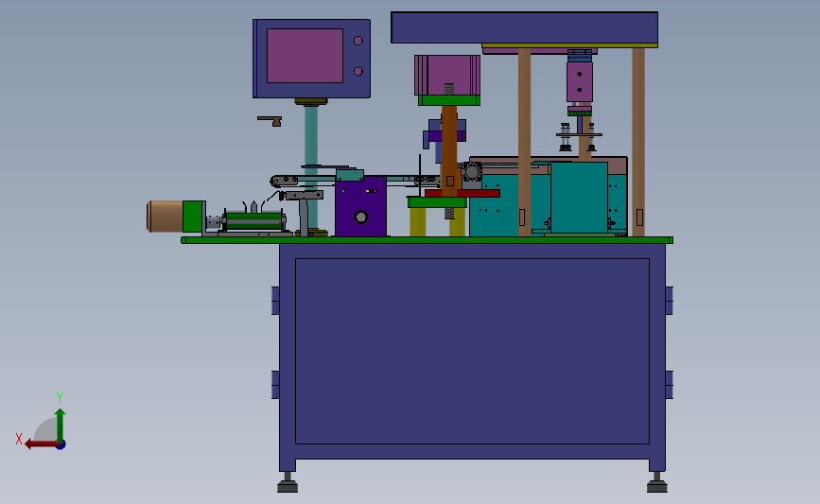
Task: Select the upper round button on HMI panel
Action: click(358, 41)
